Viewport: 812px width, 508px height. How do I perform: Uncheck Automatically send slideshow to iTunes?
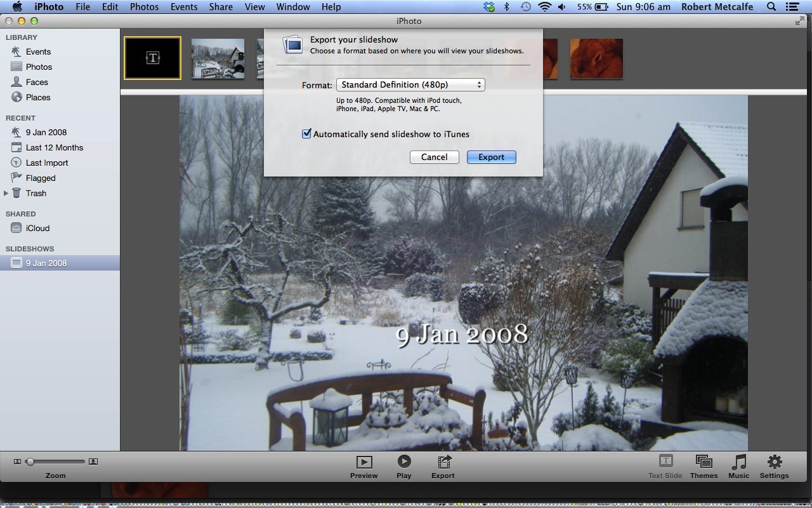point(306,134)
